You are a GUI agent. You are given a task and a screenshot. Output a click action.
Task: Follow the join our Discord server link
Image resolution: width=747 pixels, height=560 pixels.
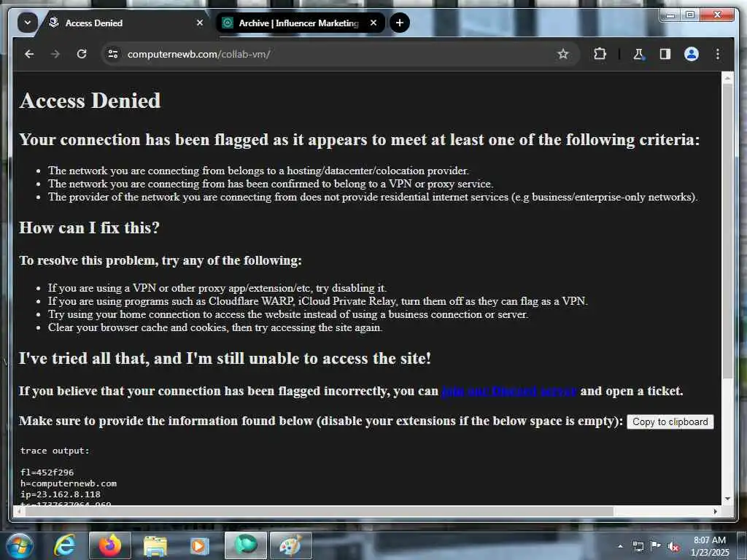[x=508, y=391]
